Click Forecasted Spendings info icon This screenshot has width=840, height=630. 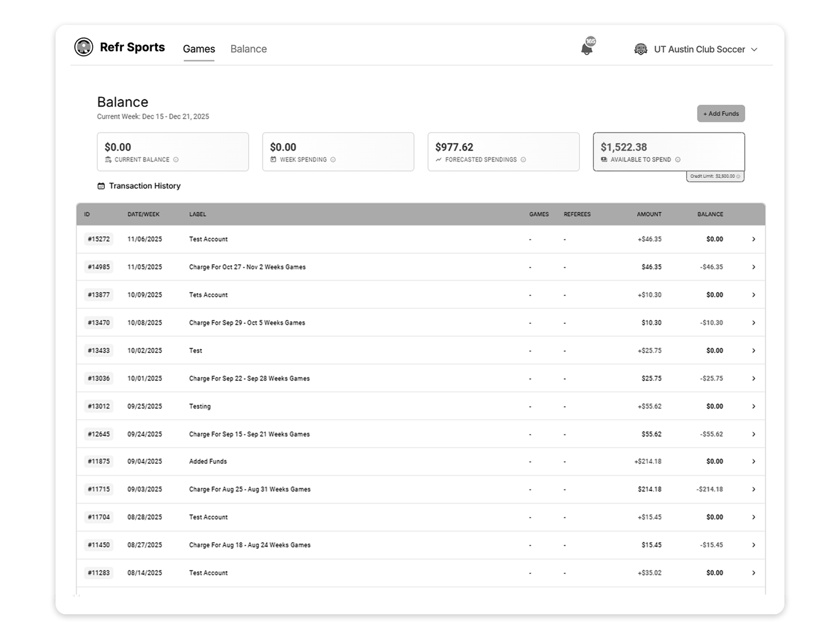click(x=523, y=160)
